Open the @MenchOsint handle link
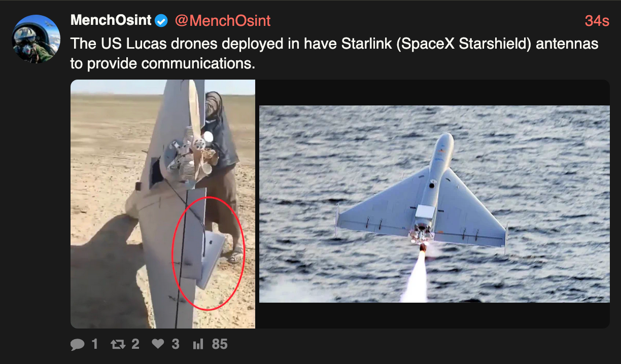The image size is (621, 364). 223,21
